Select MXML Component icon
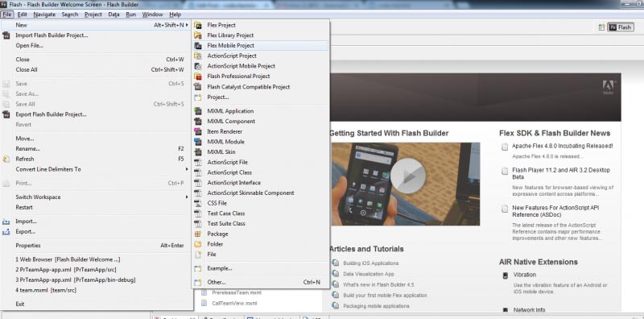Image resolution: width=644 pixels, height=319 pixels. (198, 122)
